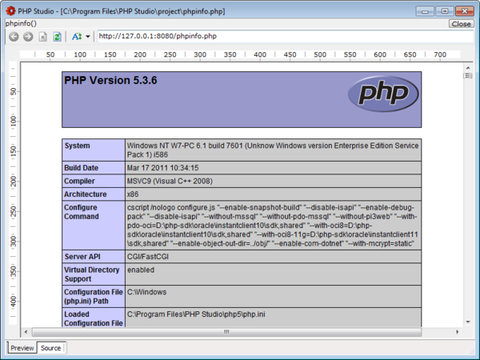Click the horizontal scrollbar thumb
The image size is (480, 360).
(x=227, y=332)
